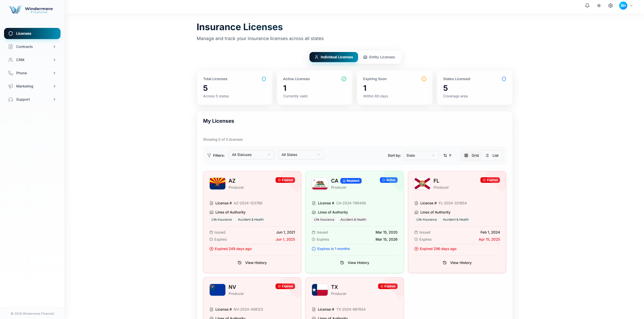Open Support via the headphones icon

[10, 99]
